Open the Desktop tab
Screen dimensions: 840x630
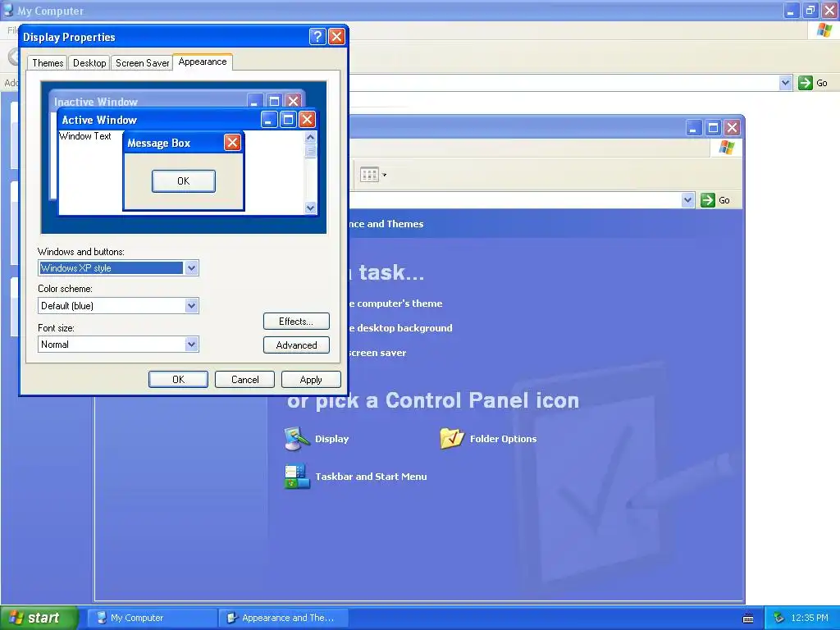(89, 63)
